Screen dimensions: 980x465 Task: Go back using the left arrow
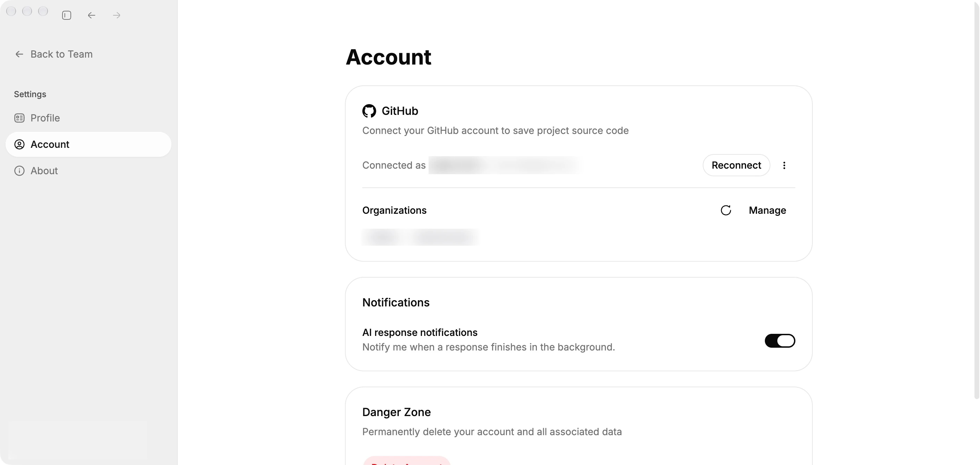tap(91, 15)
